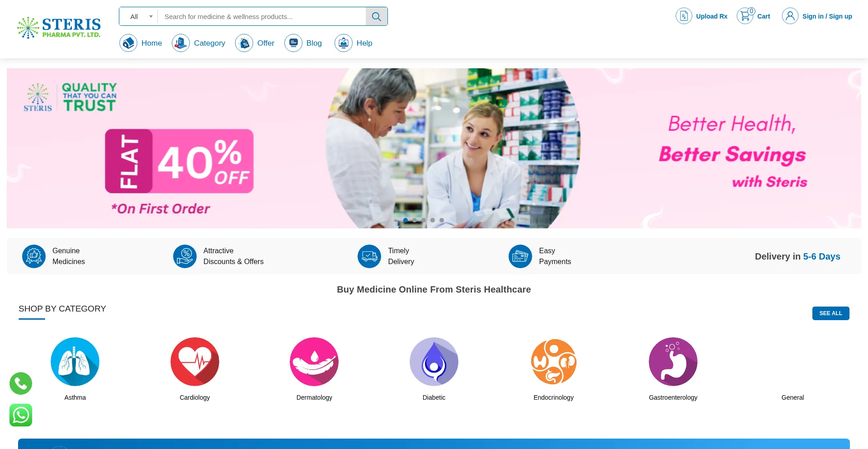Open the Cardiology heart category icon

point(195,362)
